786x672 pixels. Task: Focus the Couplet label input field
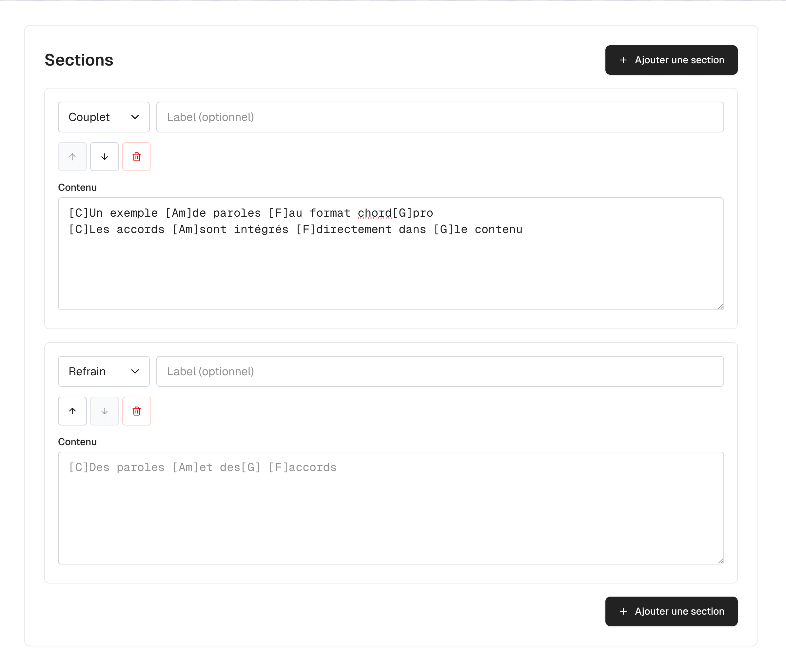pyautogui.click(x=440, y=117)
